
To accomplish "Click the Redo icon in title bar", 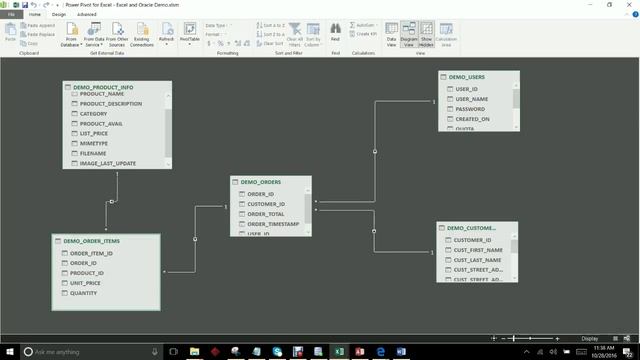I will [x=46, y=5].
